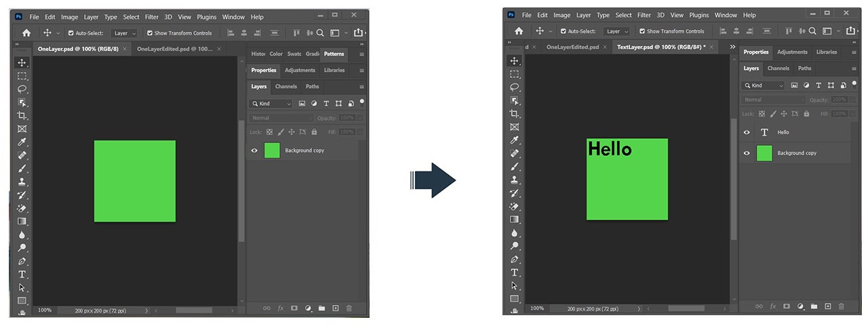Open the Kind filter dropdown in left window
The height and width of the screenshot is (324, 868).
(270, 104)
